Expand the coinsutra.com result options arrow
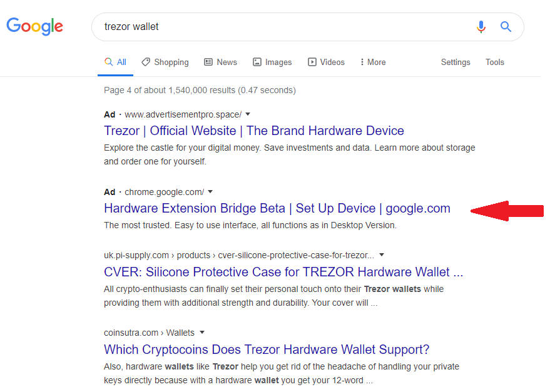 click(202, 333)
